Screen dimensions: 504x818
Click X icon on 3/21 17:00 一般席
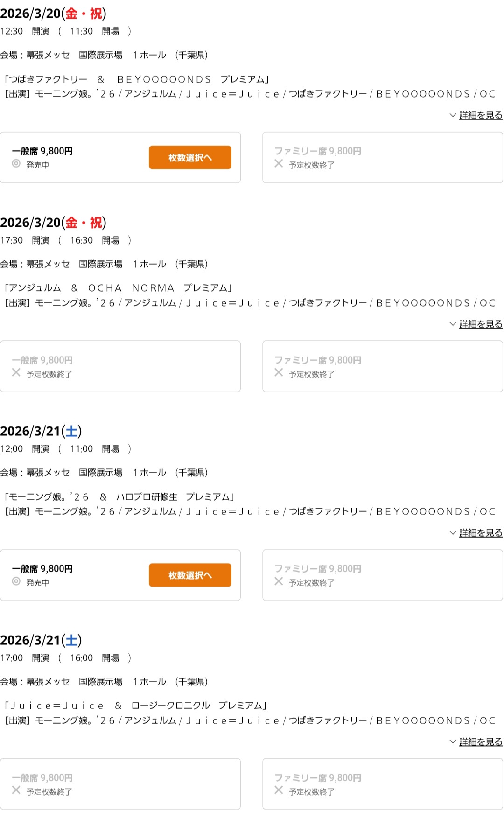point(16,790)
